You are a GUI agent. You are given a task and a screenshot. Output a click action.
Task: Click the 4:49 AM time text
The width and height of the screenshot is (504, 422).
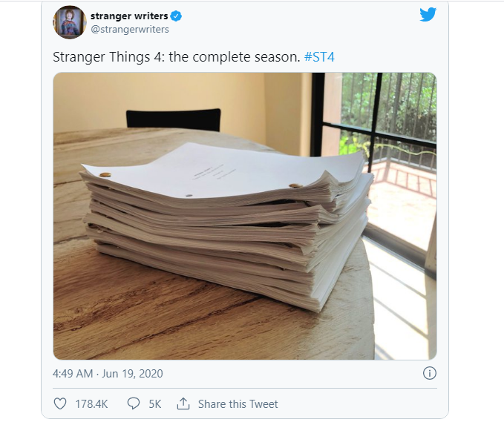coord(73,374)
